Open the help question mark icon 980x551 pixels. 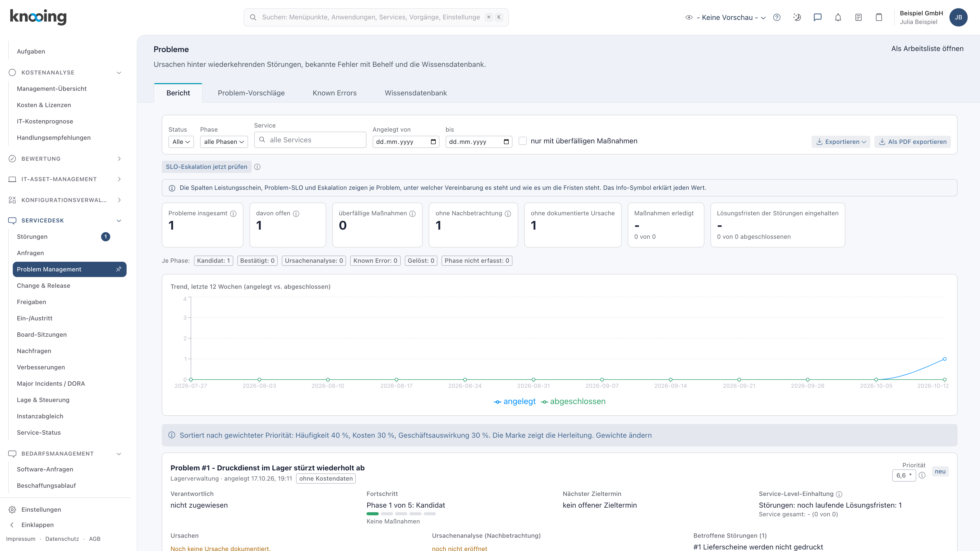(x=777, y=18)
